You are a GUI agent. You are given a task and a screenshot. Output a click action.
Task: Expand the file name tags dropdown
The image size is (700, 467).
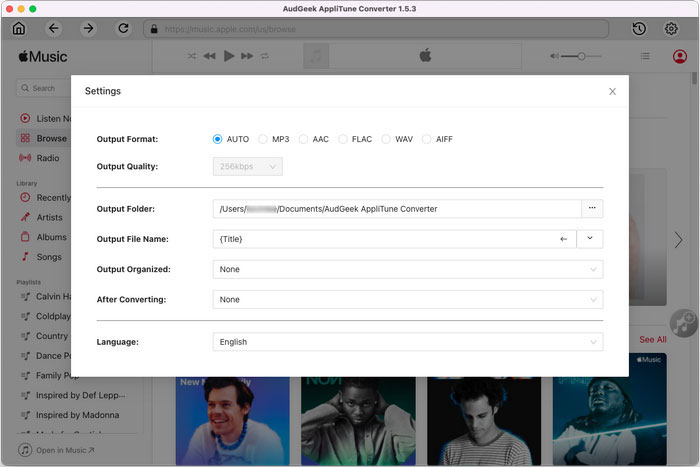590,239
